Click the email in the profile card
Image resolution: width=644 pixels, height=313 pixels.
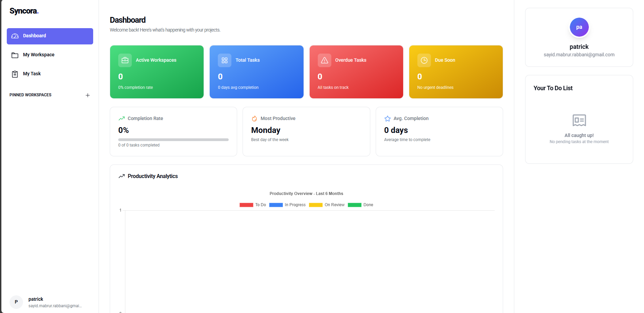[x=579, y=55]
